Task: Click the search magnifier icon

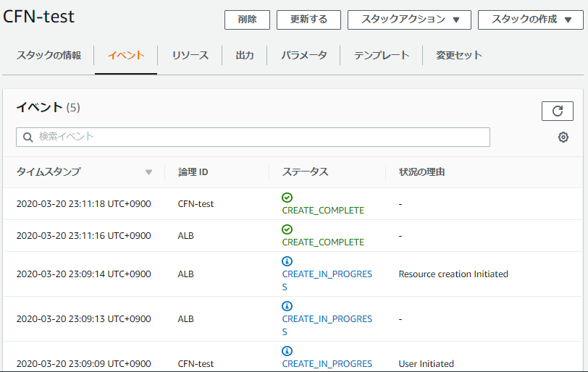Action: click(x=28, y=137)
